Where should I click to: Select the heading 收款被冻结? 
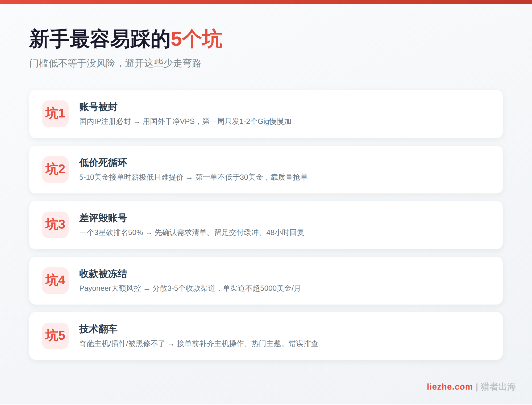103,274
